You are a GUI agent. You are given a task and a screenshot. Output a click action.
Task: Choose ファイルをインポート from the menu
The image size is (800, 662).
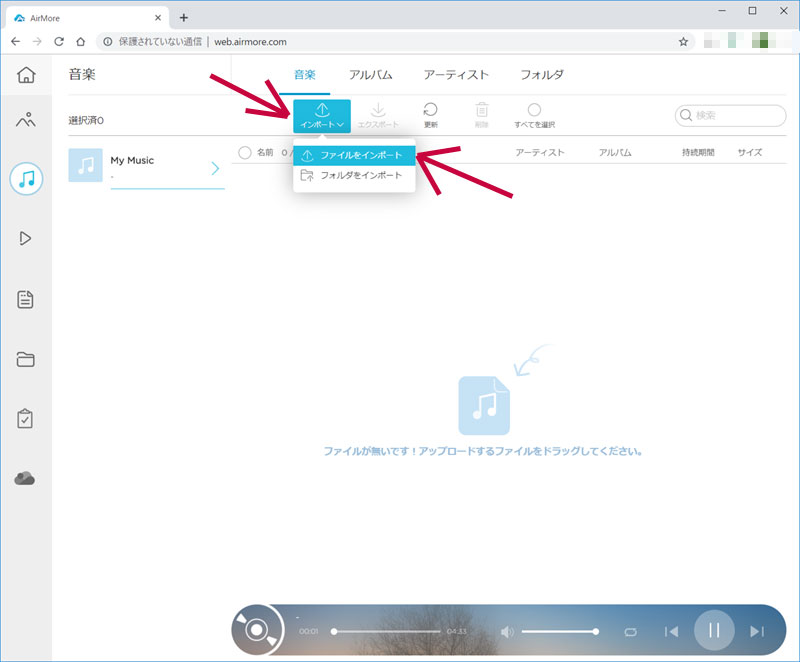(x=354, y=155)
